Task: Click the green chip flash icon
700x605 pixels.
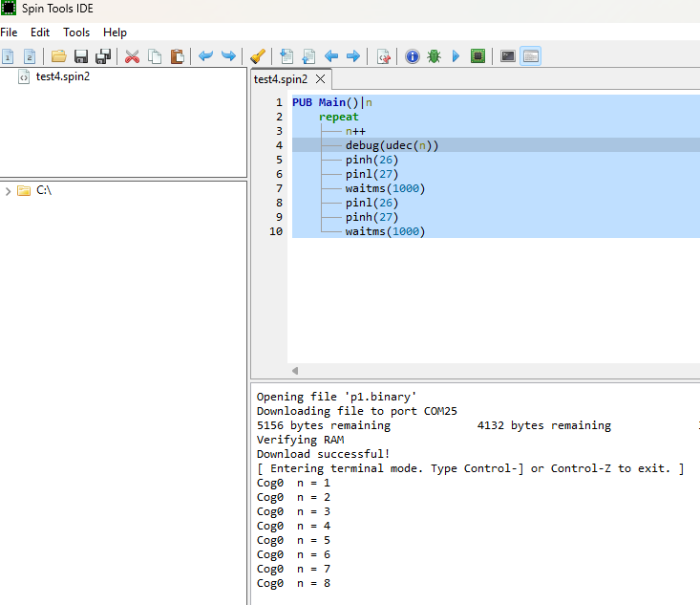Action: click(x=477, y=56)
